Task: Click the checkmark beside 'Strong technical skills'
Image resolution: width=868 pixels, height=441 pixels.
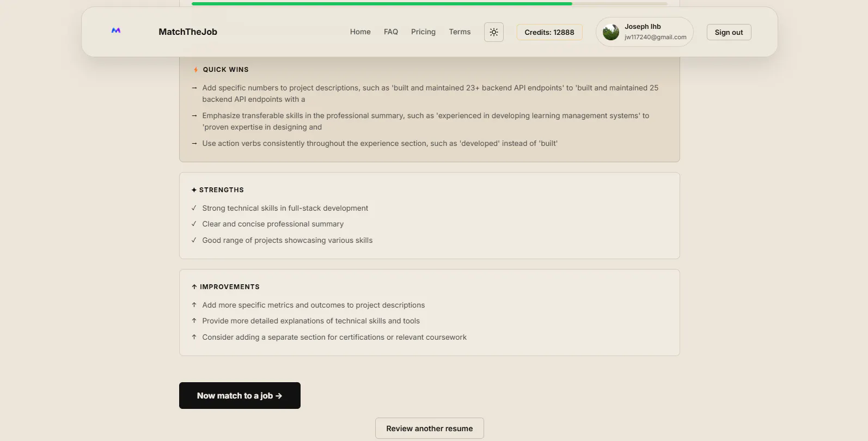Action: click(194, 208)
